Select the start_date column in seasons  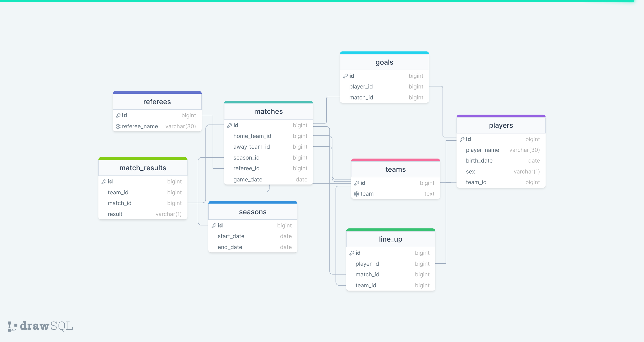(231, 236)
